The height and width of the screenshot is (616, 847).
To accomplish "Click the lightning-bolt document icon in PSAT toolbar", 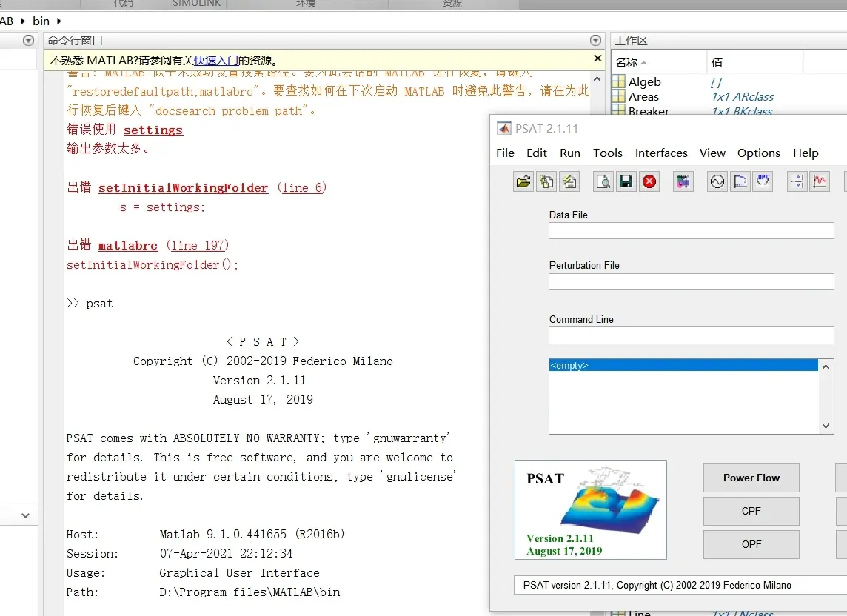I will [569, 181].
